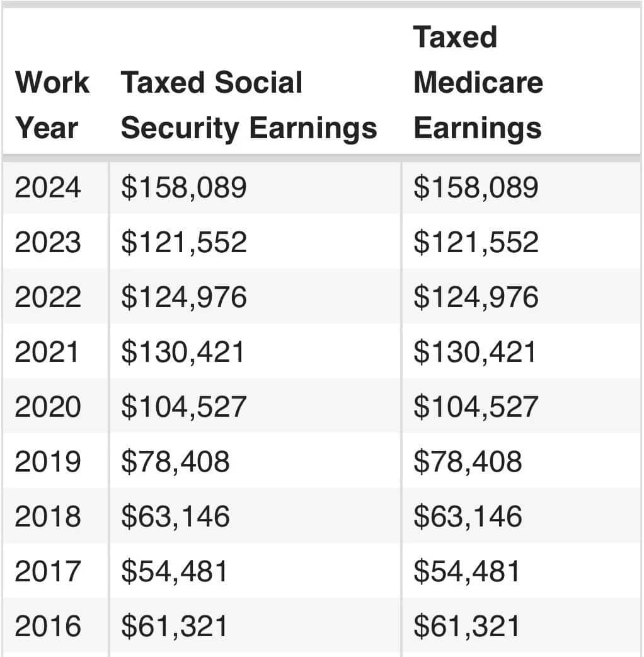Select 2016 Medicare earnings $61,321
This screenshot has width=644, height=657.
468,626
